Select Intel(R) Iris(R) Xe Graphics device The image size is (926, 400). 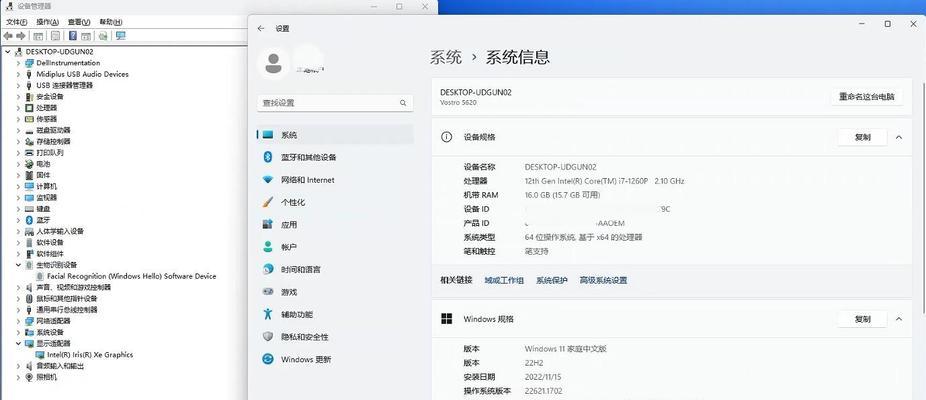point(90,355)
